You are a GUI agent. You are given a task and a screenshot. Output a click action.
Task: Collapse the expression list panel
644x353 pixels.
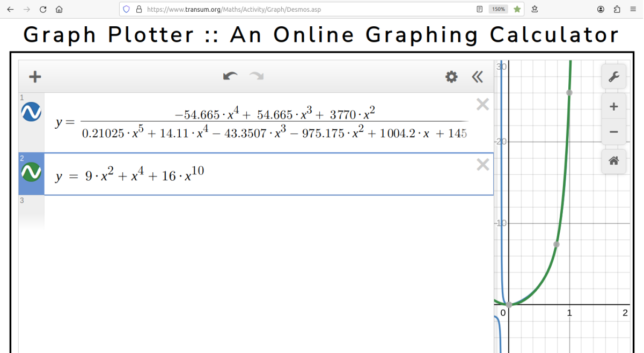(477, 77)
